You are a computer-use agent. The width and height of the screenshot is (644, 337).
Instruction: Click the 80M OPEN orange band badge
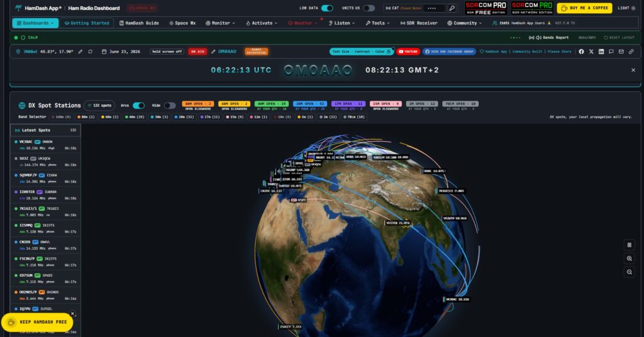click(198, 104)
